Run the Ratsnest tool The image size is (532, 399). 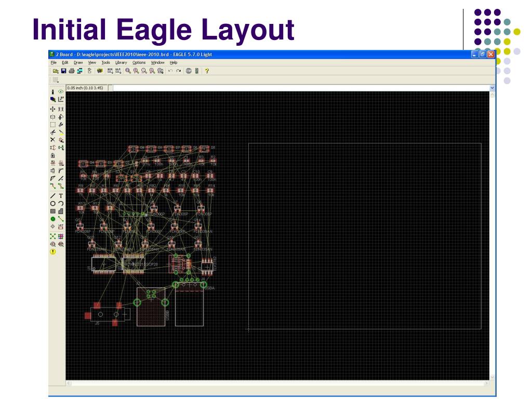(52, 236)
